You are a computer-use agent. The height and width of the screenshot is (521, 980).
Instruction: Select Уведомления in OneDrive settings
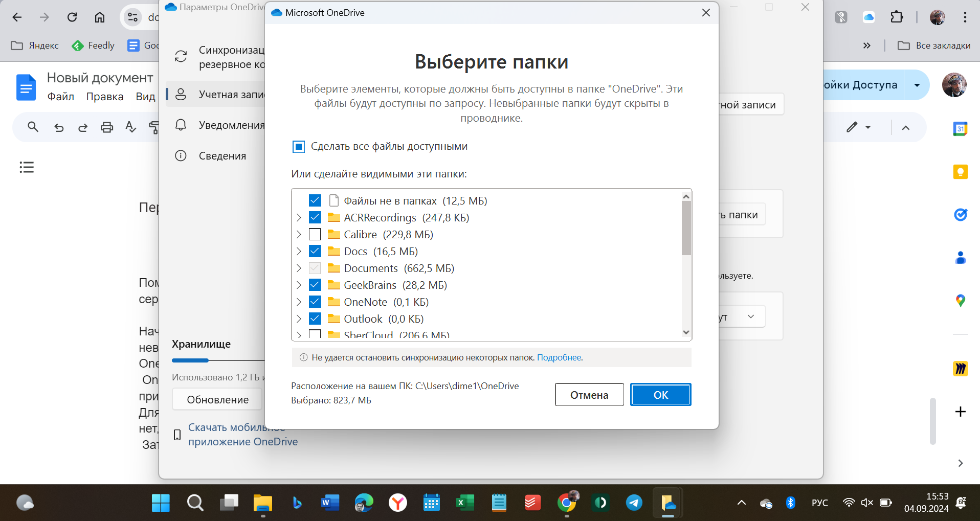coord(231,125)
